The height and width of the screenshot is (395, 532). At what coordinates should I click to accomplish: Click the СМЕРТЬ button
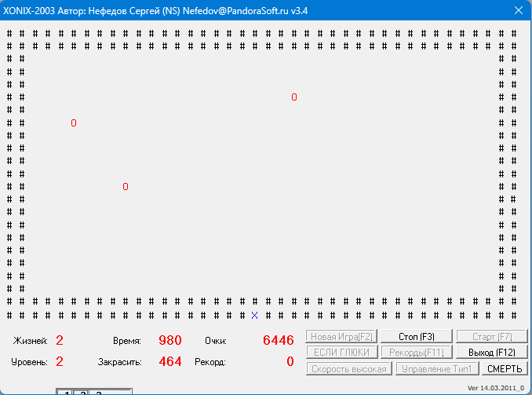(x=505, y=368)
